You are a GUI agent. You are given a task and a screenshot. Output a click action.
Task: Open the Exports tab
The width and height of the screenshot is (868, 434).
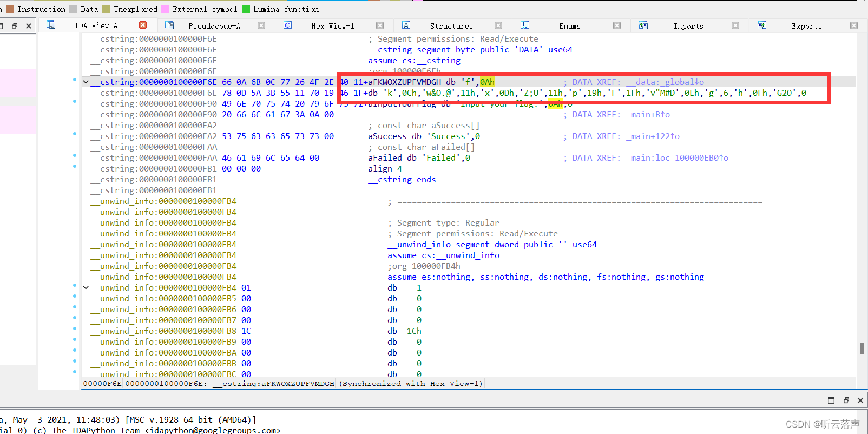[x=807, y=26]
